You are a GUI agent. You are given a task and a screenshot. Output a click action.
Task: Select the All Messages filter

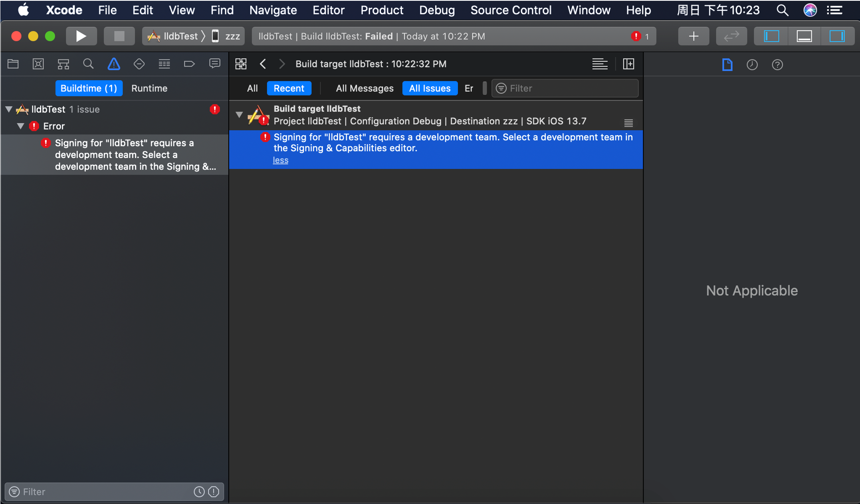[x=364, y=88]
